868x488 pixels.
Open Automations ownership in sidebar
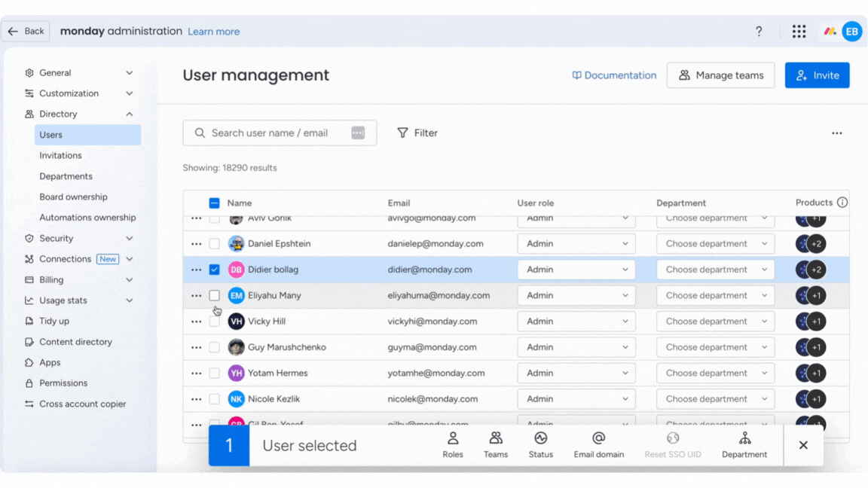pos(87,218)
